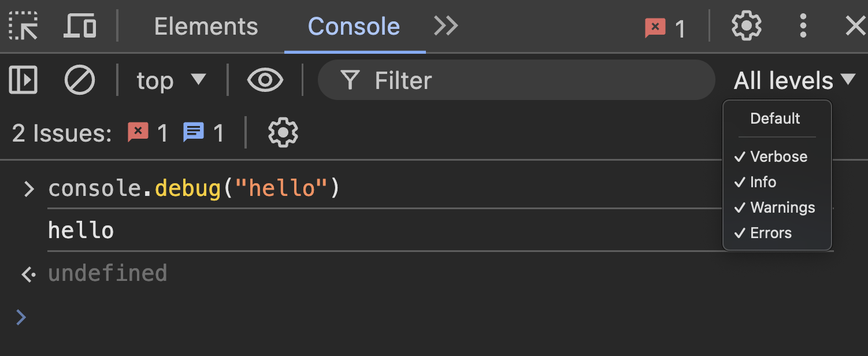Image resolution: width=868 pixels, height=356 pixels.
Task: Switch to the Elements tab
Action: [206, 26]
